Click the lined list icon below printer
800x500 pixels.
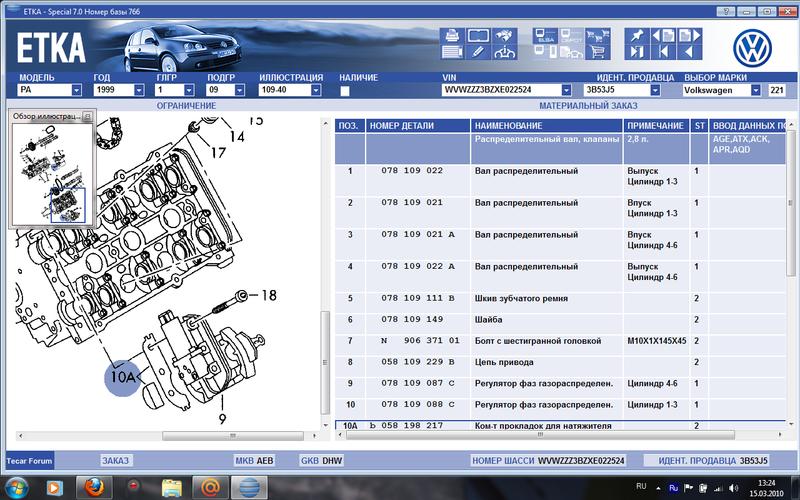pyautogui.click(x=452, y=52)
